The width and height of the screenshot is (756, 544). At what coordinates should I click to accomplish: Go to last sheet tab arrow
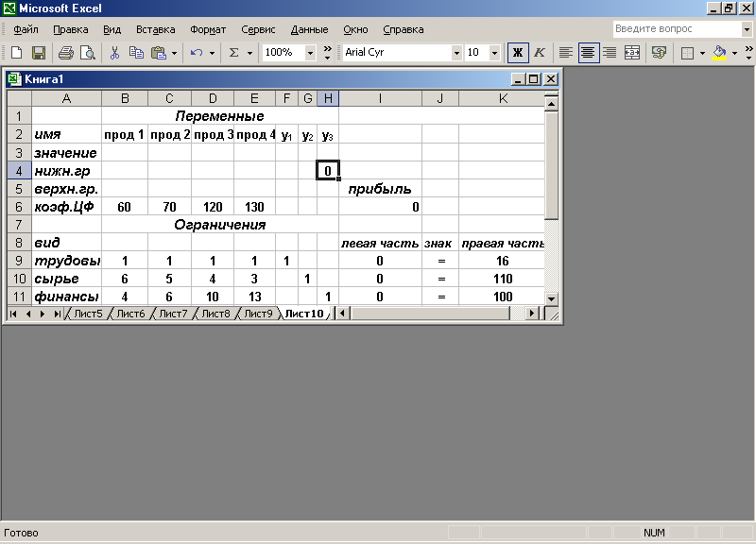58,314
